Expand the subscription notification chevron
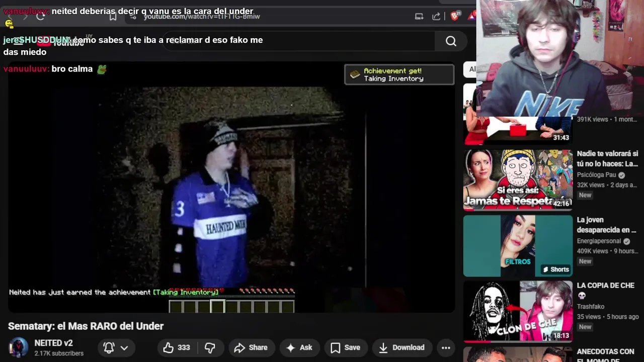 [124, 347]
